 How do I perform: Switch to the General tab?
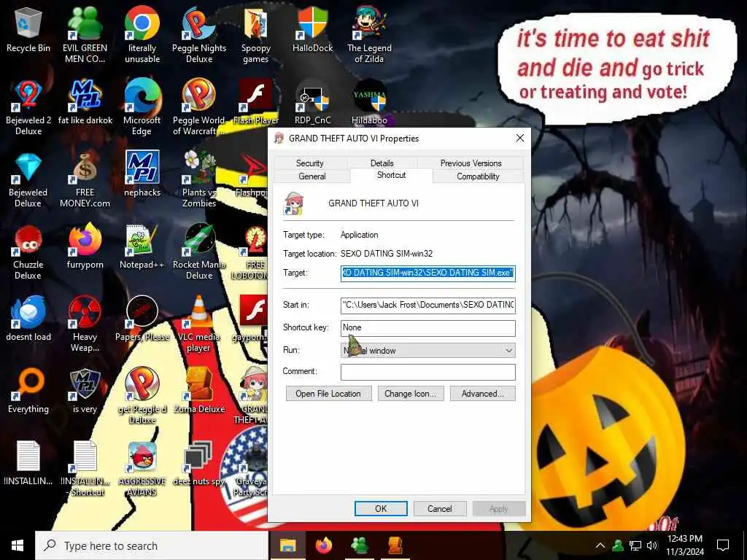point(312,176)
